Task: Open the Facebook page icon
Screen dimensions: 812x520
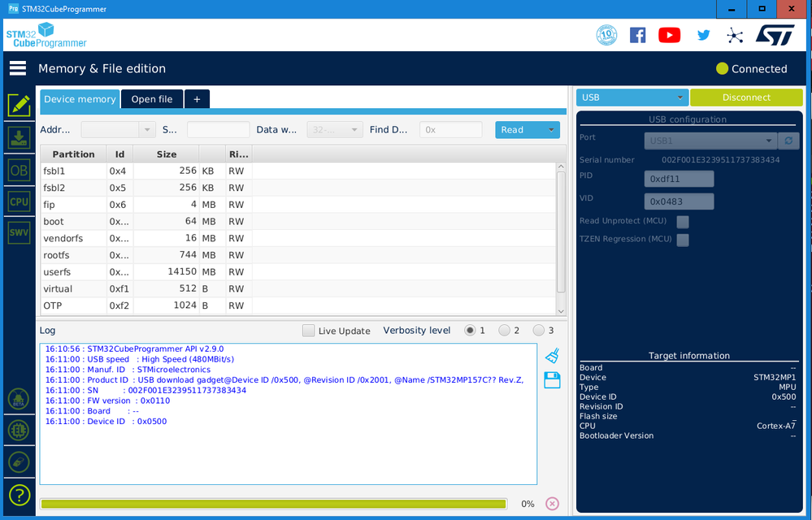Action: pos(637,35)
